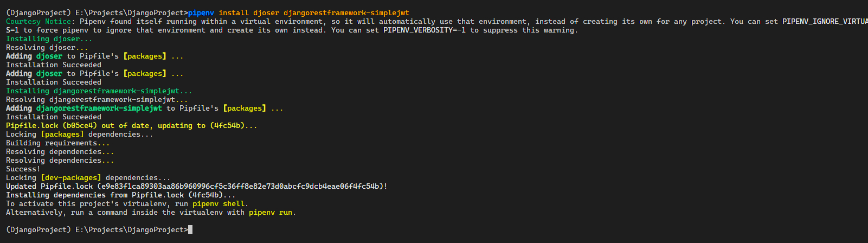Image resolution: width=868 pixels, height=243 pixels.
Task: Click the yellow '[dev-packages]' text
Action: click(71, 178)
